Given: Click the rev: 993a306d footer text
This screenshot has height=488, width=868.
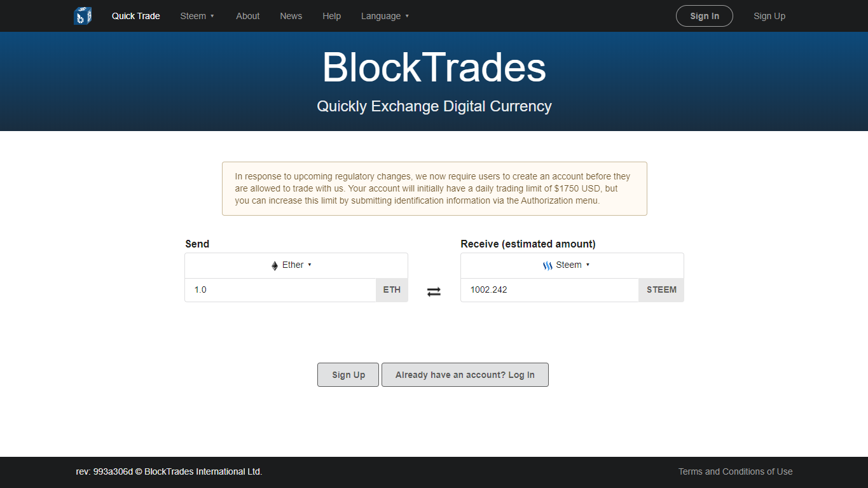Looking at the screenshot, I should (x=169, y=471).
